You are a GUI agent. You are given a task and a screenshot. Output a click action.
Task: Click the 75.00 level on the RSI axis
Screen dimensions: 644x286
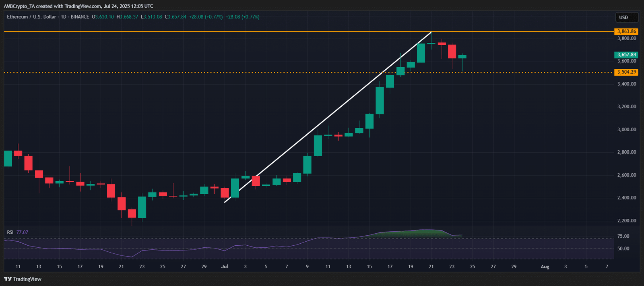tap(623, 236)
